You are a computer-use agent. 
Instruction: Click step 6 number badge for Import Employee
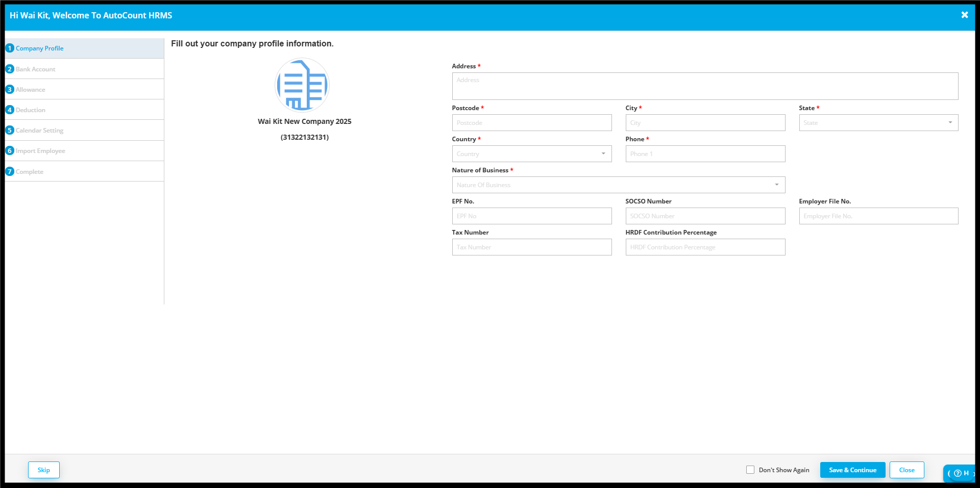coord(10,150)
